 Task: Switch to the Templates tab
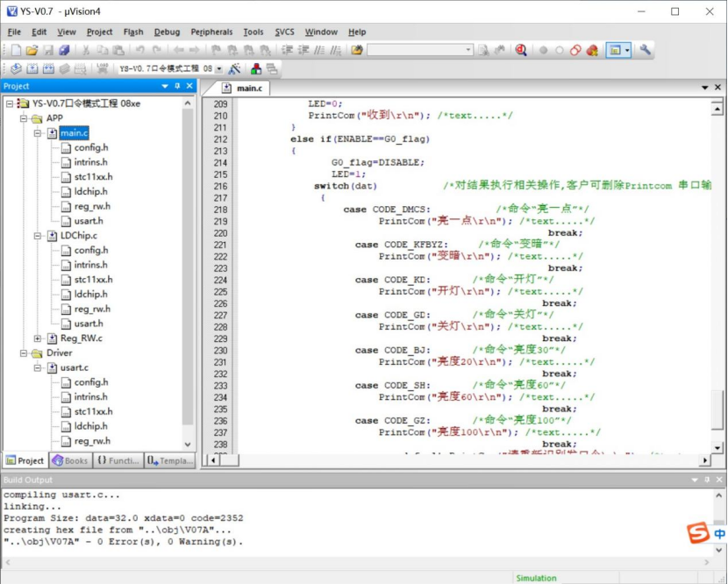point(170,460)
